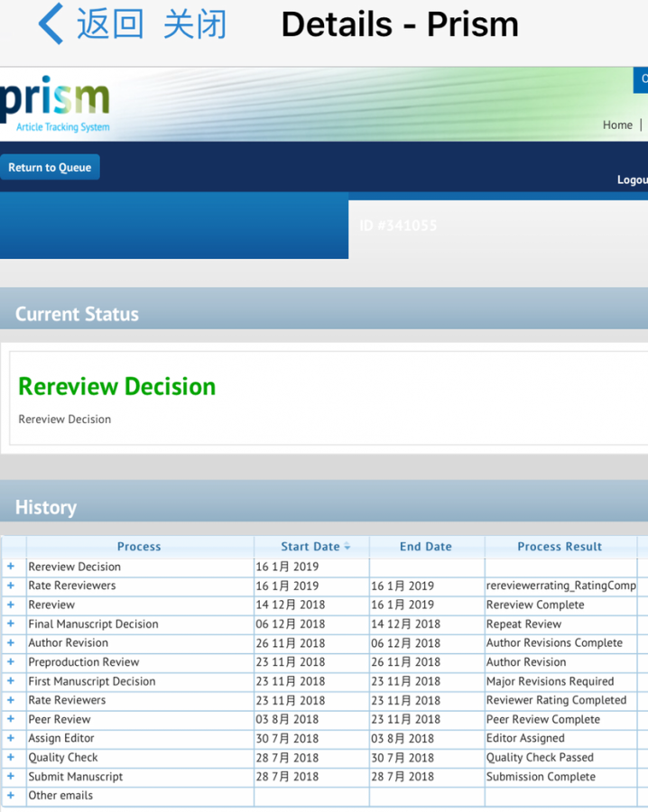
Task: Expand the Author Revision row
Action: pos(11,642)
